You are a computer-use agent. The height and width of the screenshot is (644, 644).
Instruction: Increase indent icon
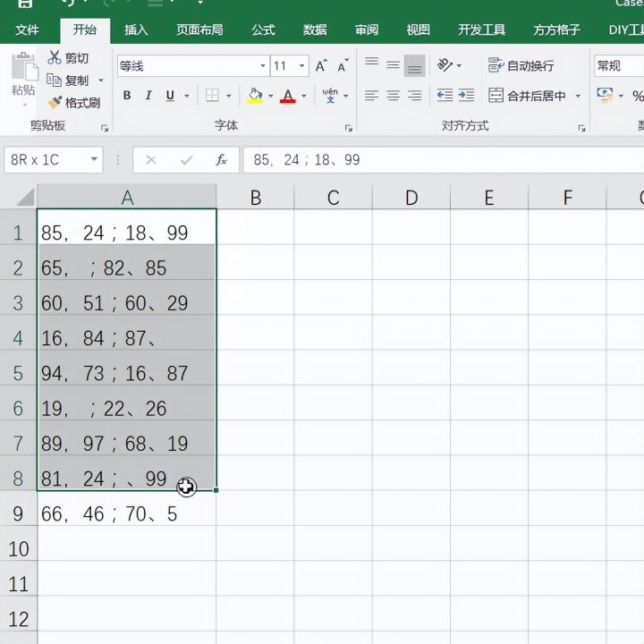click(x=466, y=96)
